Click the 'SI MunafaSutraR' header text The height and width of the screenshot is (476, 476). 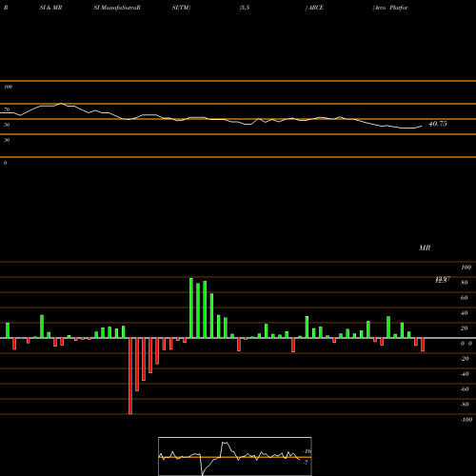(117, 8)
